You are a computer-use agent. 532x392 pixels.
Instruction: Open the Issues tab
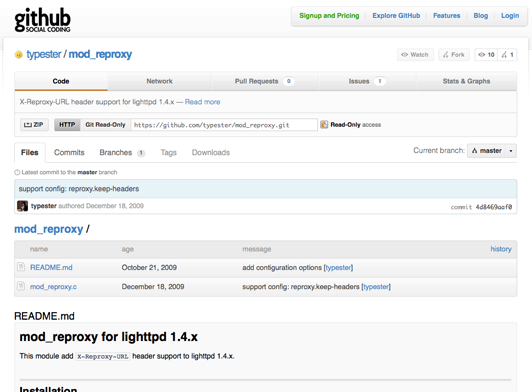click(x=367, y=81)
